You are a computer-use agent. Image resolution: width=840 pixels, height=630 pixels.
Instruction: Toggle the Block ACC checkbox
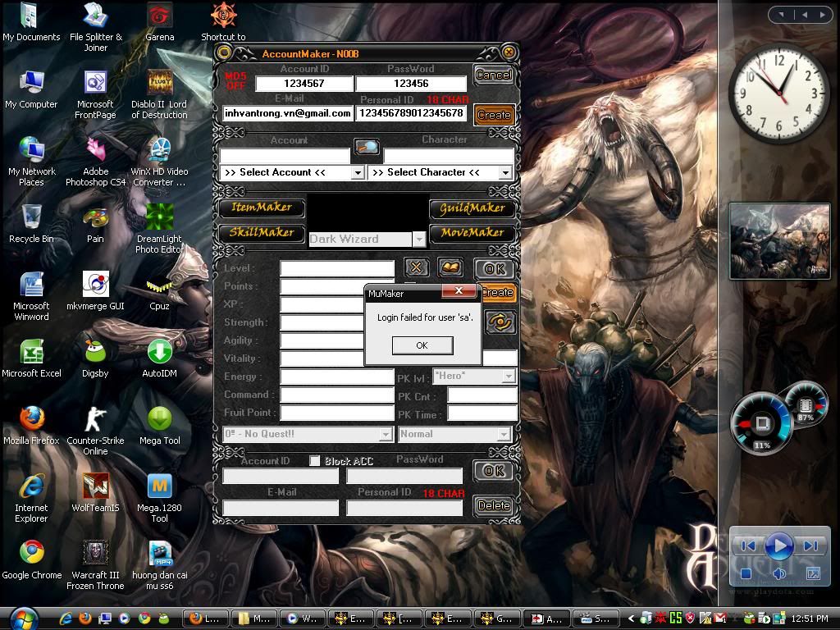(315, 461)
